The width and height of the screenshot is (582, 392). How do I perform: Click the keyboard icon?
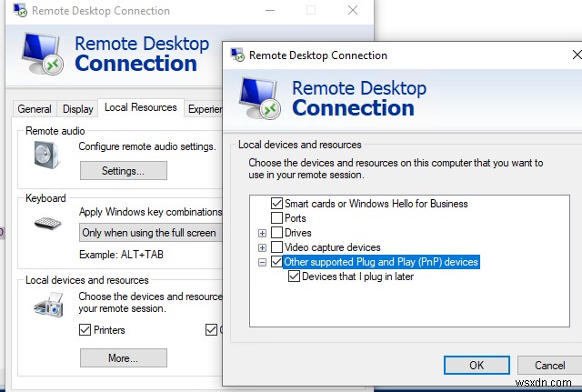[x=46, y=222]
